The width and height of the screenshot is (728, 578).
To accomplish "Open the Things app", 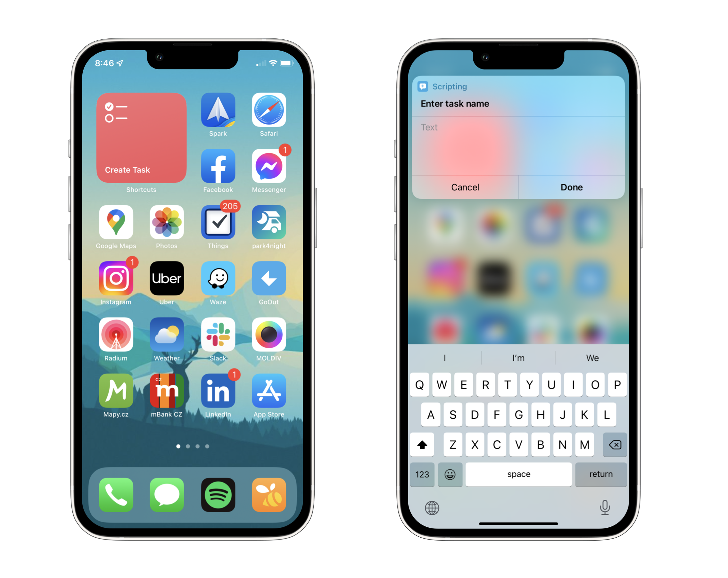I will [x=219, y=223].
